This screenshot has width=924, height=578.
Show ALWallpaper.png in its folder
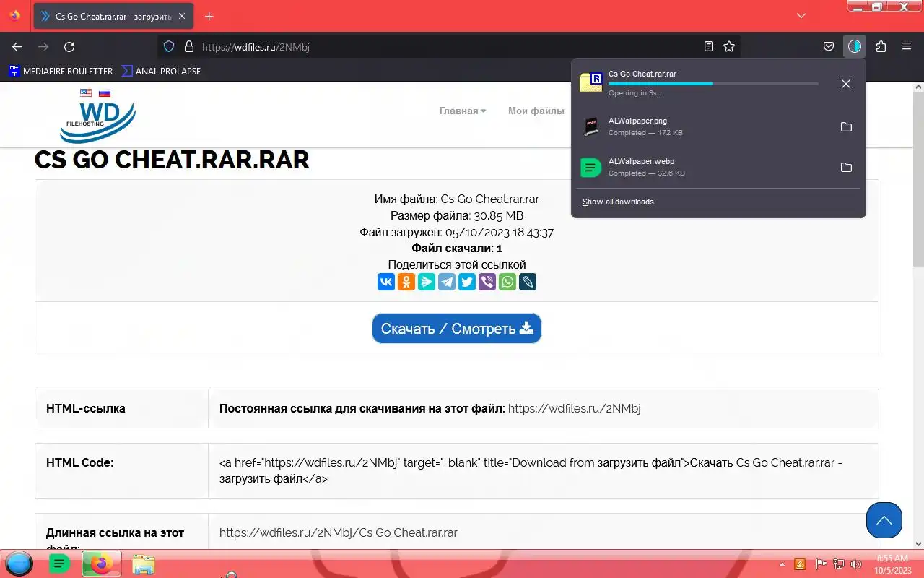[x=846, y=127]
